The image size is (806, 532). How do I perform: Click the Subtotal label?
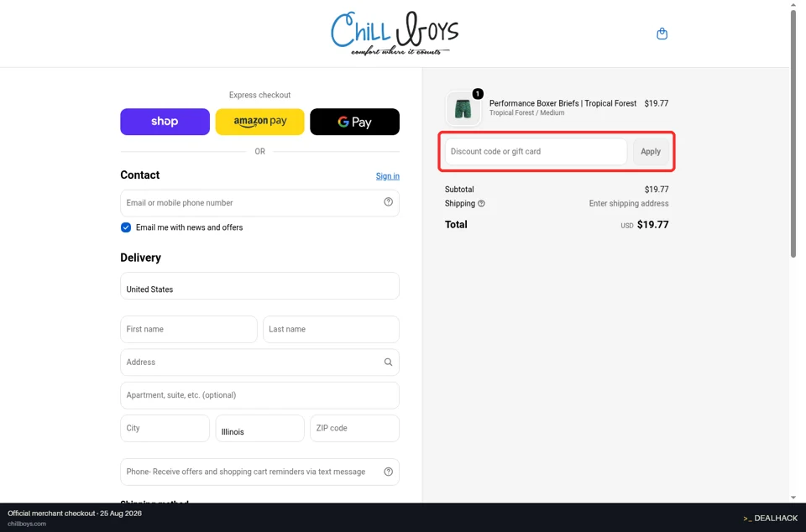[x=459, y=190]
